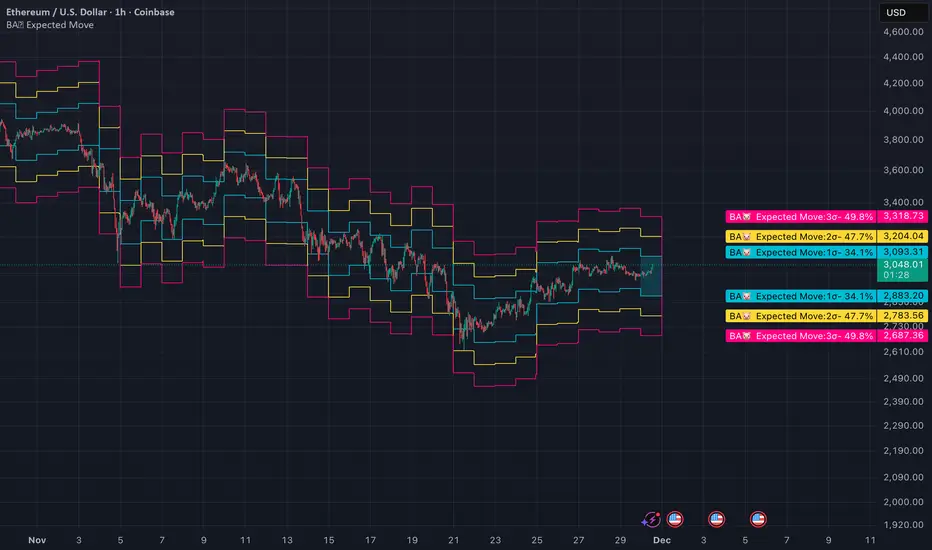
Task: Click the 4,600.00 price axis label
Action: [x=904, y=33]
